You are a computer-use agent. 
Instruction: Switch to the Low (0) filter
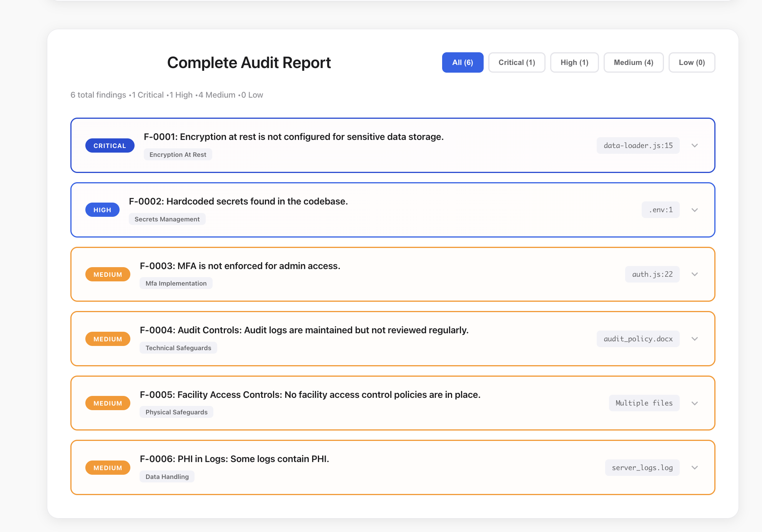coord(692,62)
